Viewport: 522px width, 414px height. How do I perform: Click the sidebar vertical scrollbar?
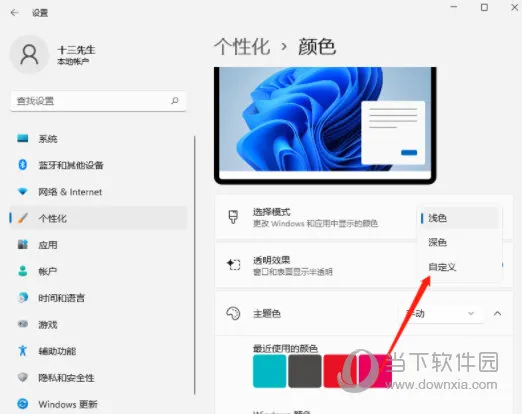point(195,265)
